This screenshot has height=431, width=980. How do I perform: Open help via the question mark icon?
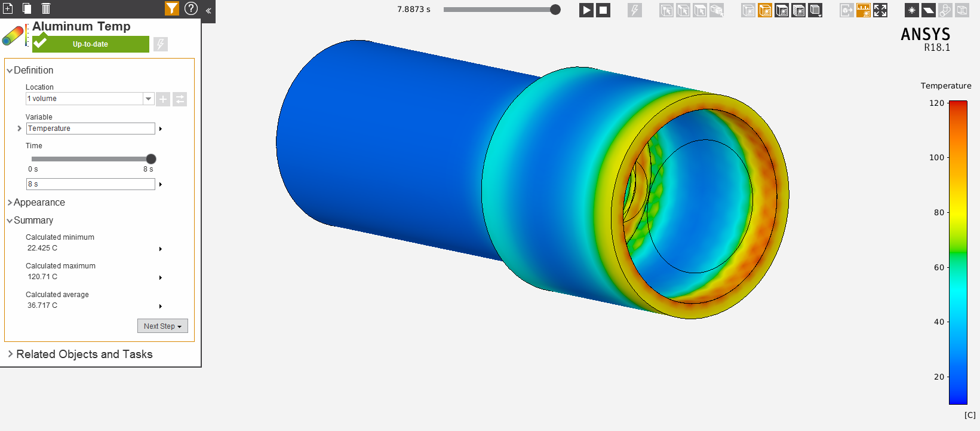[191, 8]
